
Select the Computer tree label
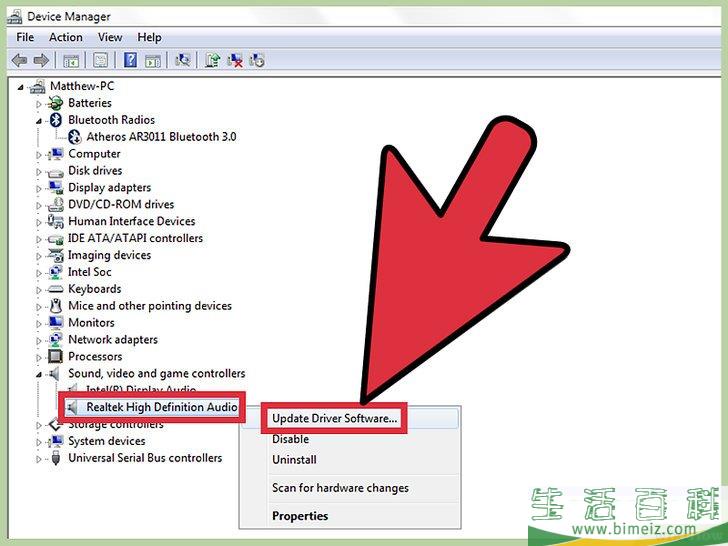(94, 154)
